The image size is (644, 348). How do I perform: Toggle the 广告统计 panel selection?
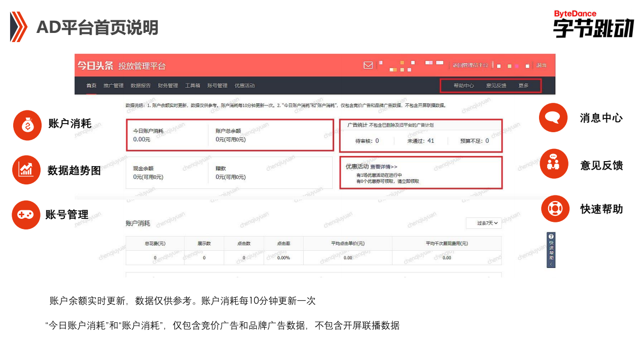[421, 135]
